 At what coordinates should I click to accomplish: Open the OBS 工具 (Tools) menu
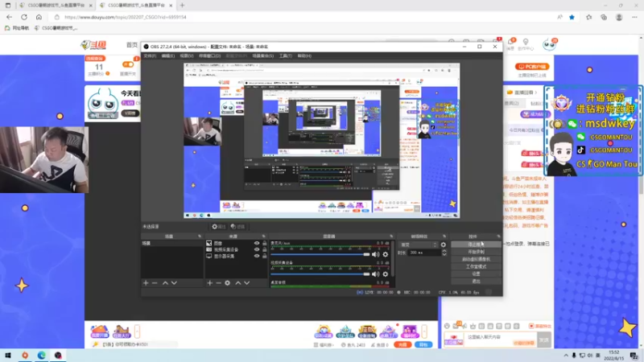[x=285, y=56]
